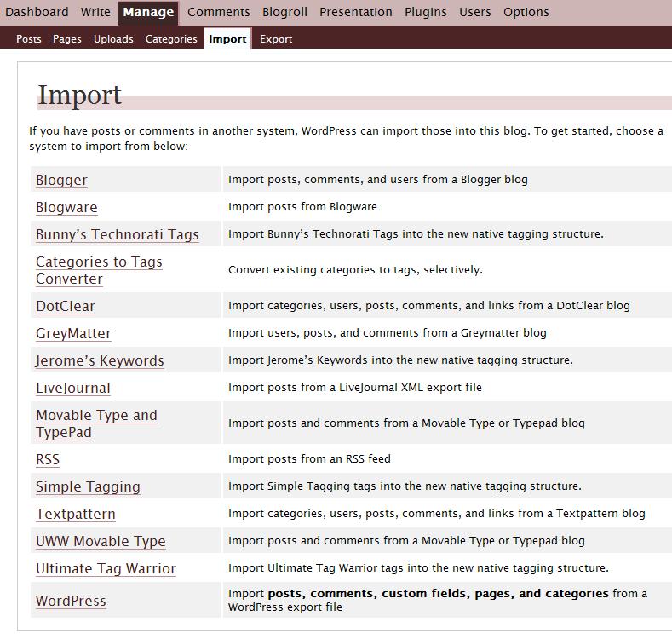This screenshot has height=639, width=672.
Task: Switch to the Uploads submenu
Action: point(113,39)
